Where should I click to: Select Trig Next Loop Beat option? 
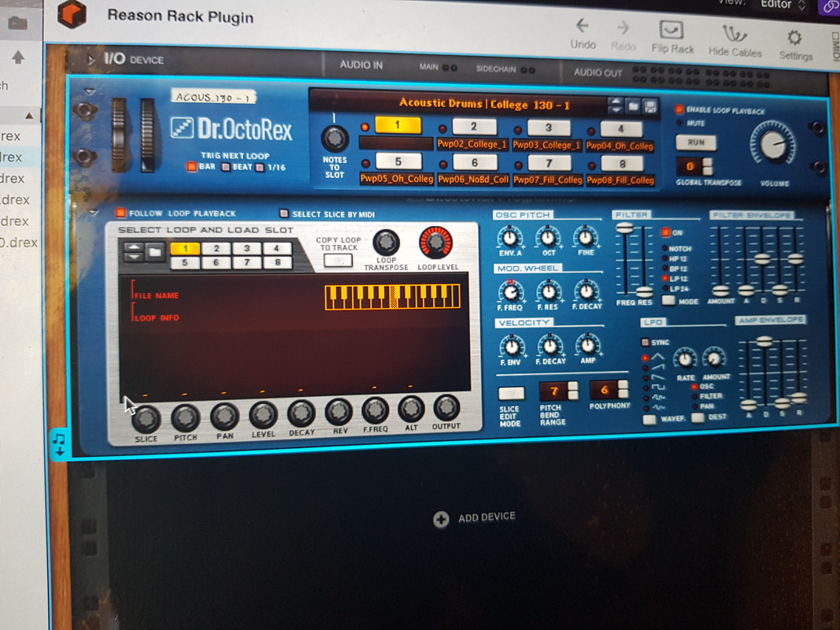tap(225, 167)
